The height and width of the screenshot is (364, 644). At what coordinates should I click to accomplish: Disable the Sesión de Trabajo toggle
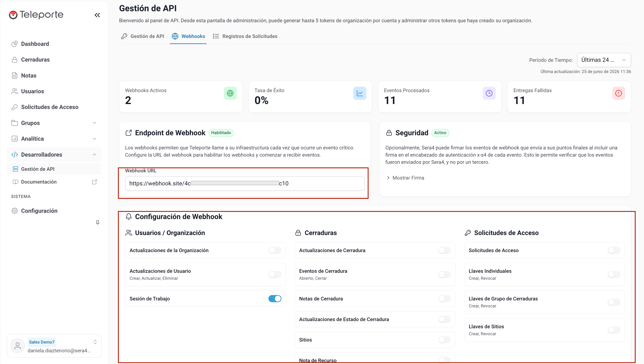275,299
